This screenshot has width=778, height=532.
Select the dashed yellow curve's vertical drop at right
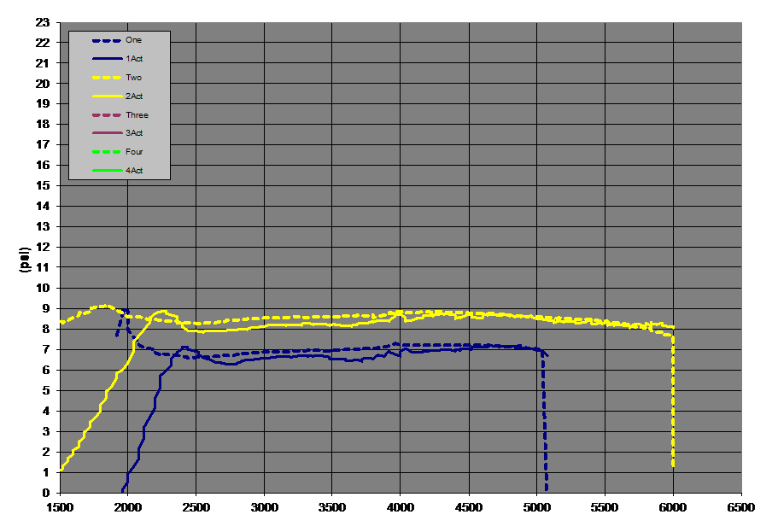[x=673, y=401]
